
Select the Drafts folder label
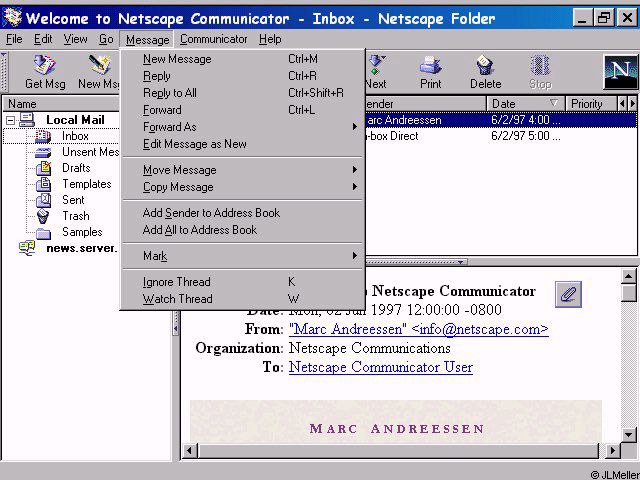pos(76,168)
